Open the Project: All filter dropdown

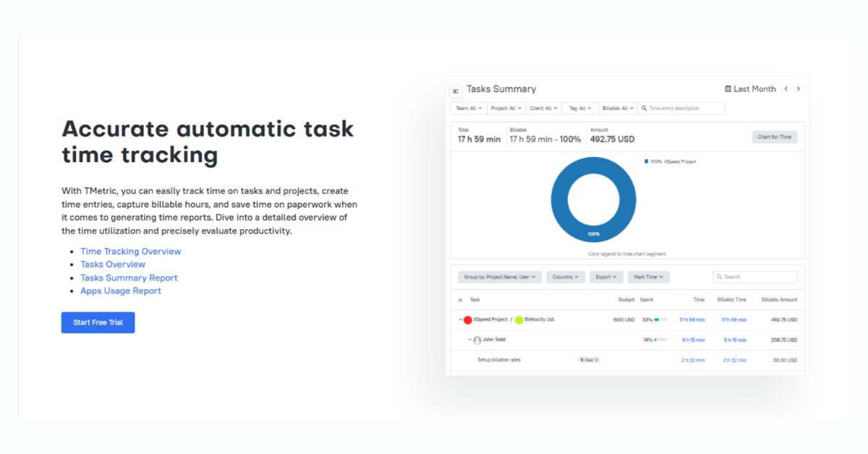point(506,108)
